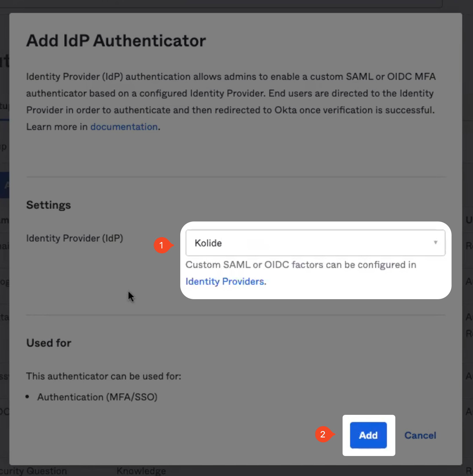Viewport: 473px width, 476px height.
Task: Click the Custom SAML or OIDC factors helper text
Action: tap(301, 265)
